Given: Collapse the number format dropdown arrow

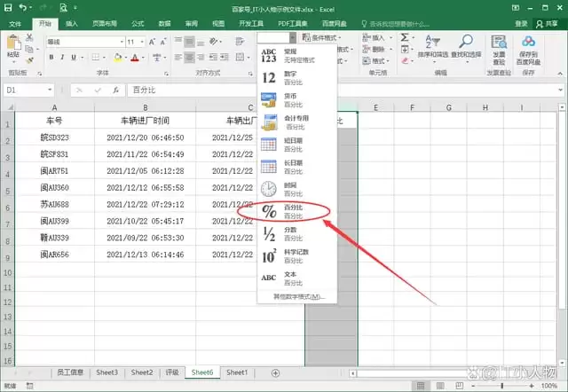Looking at the screenshot, I should pos(293,37).
